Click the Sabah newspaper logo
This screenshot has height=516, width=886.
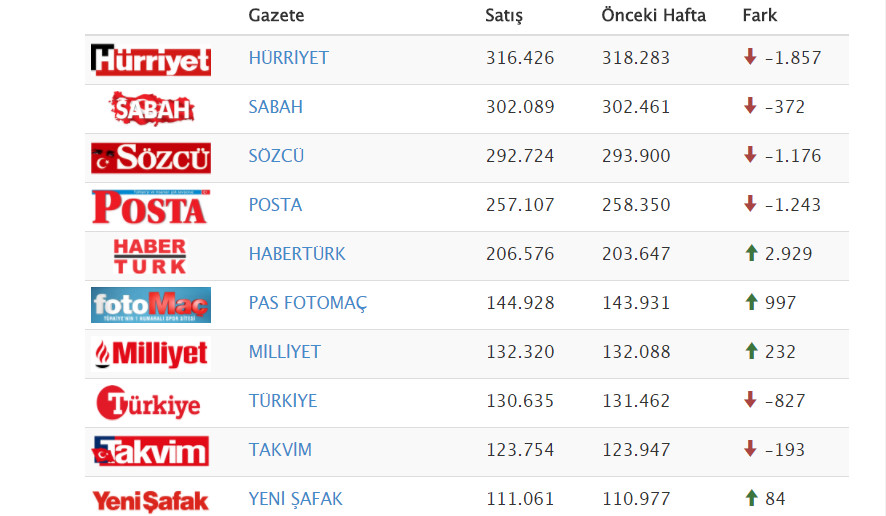click(x=151, y=108)
